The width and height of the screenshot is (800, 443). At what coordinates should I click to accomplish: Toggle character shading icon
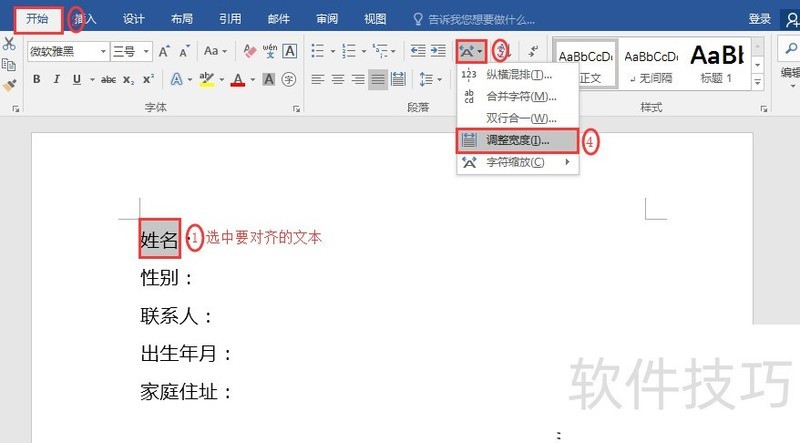tap(268, 79)
